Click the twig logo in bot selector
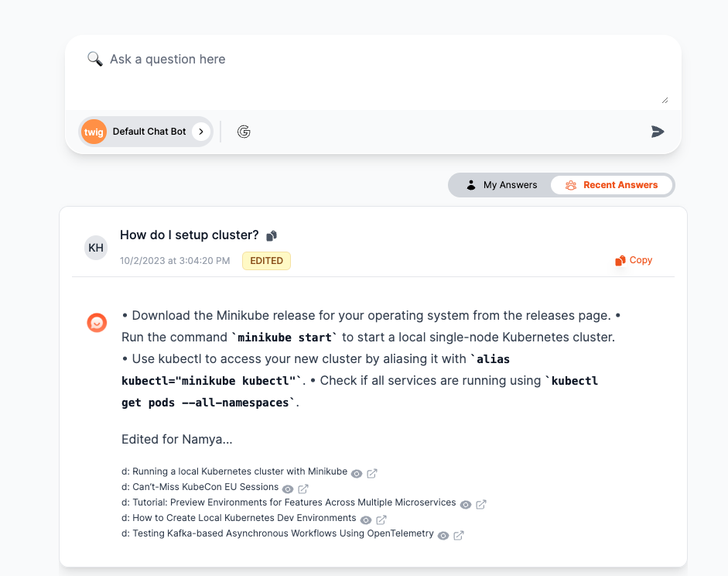Screen dimensions: 728x576 tap(94, 132)
